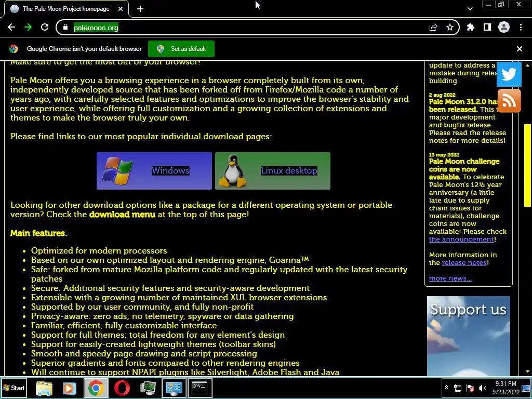Open the release notes link
The image size is (532, 399).
pyautogui.click(x=464, y=262)
